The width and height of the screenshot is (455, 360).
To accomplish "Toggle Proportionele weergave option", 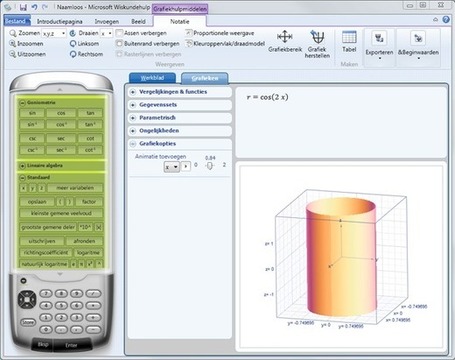I will [x=189, y=33].
